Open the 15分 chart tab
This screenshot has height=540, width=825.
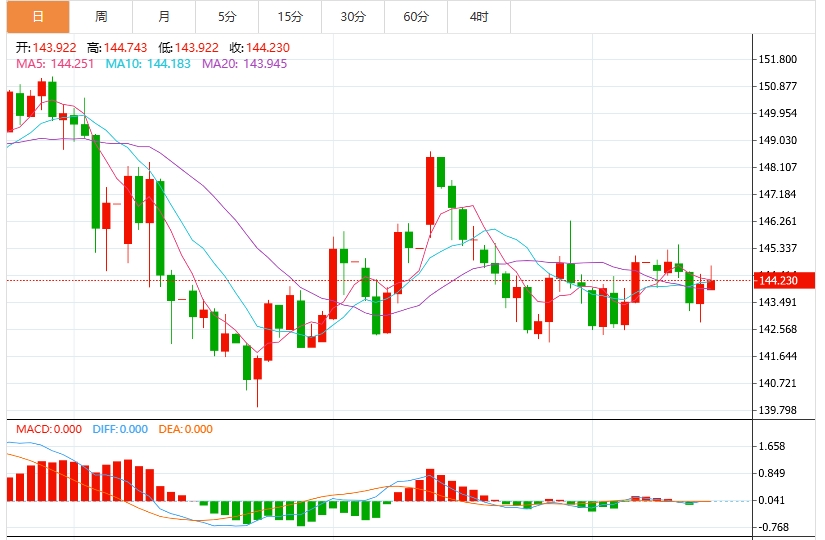290,17
